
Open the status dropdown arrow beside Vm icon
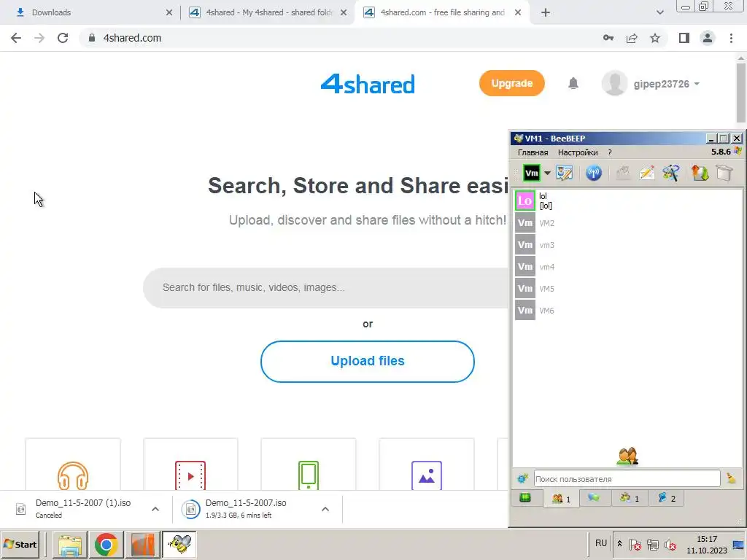(x=547, y=173)
